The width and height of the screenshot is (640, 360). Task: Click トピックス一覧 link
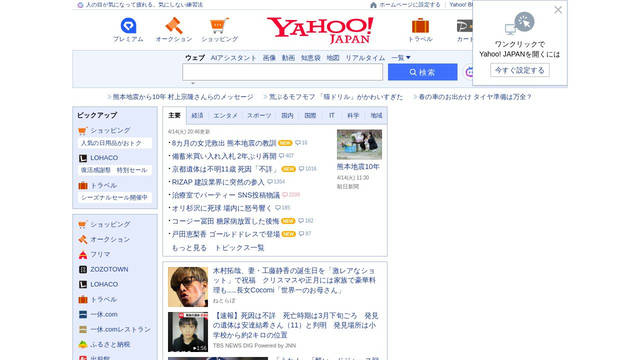pos(240,248)
